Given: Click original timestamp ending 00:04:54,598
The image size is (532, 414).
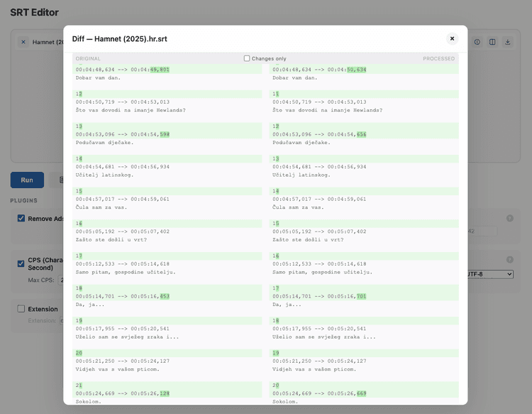Looking at the screenshot, I should [x=123, y=134].
